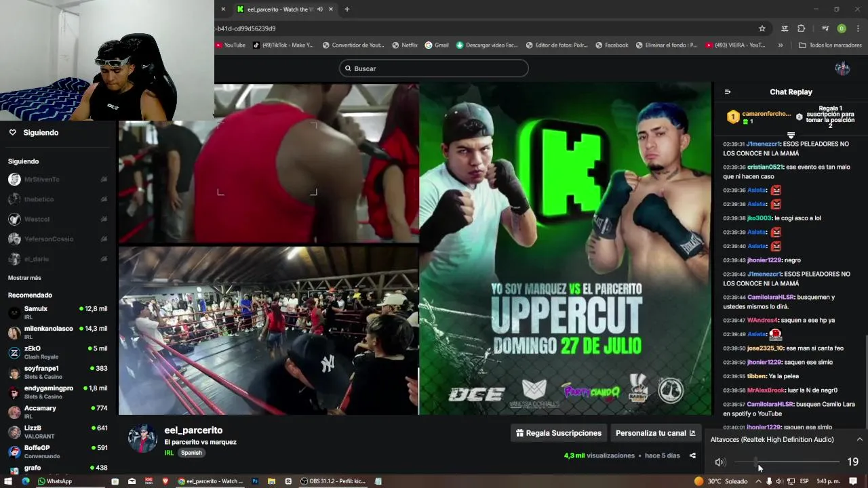Toggle notifications bell for YefersonCossio
Viewport: 868px width, 488px height.
104,239
